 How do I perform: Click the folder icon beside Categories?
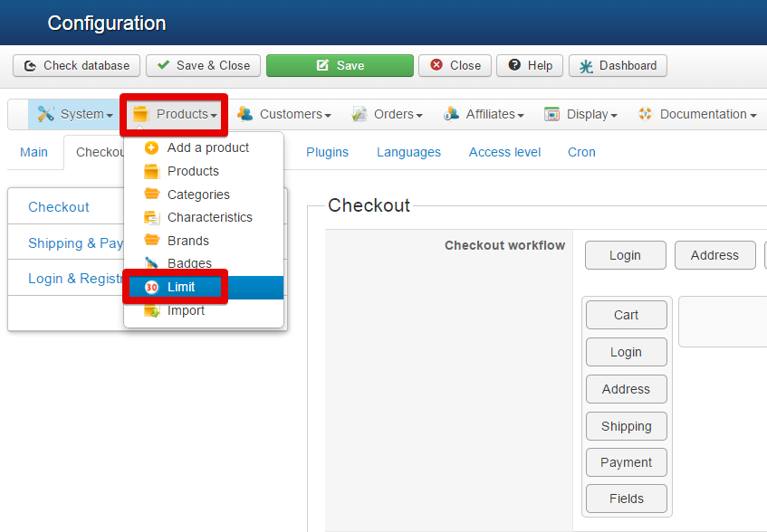tap(151, 194)
